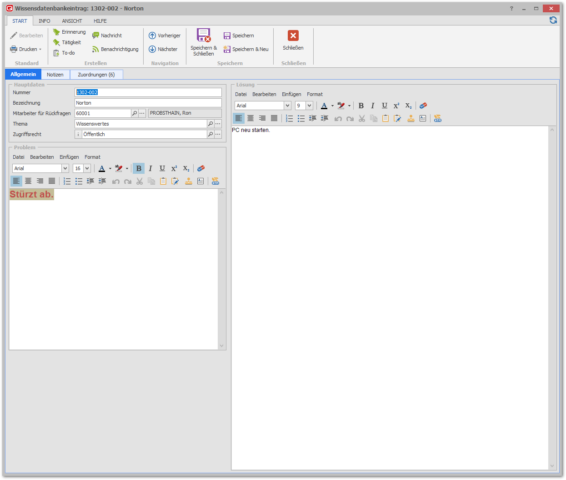The image size is (566, 480).
Task: Open Einfügen menu in Problem editor
Action: (69, 157)
